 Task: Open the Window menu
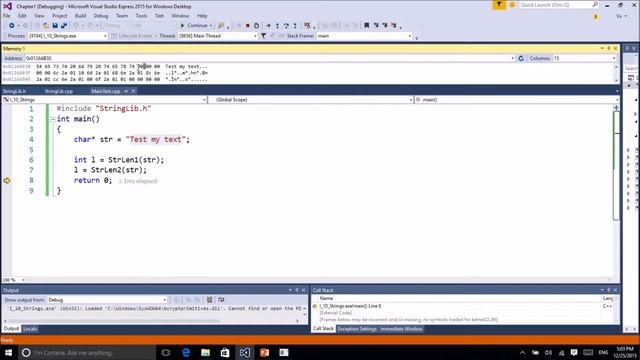180,16
